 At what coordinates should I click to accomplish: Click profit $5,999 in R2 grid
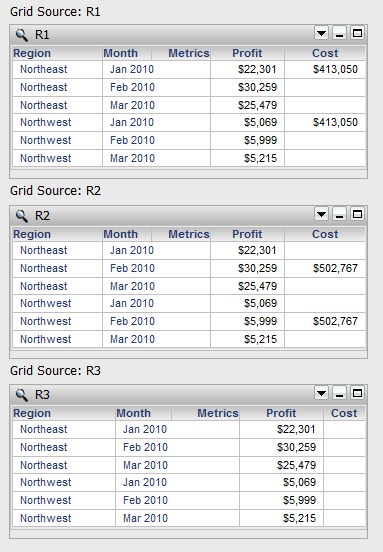260,321
